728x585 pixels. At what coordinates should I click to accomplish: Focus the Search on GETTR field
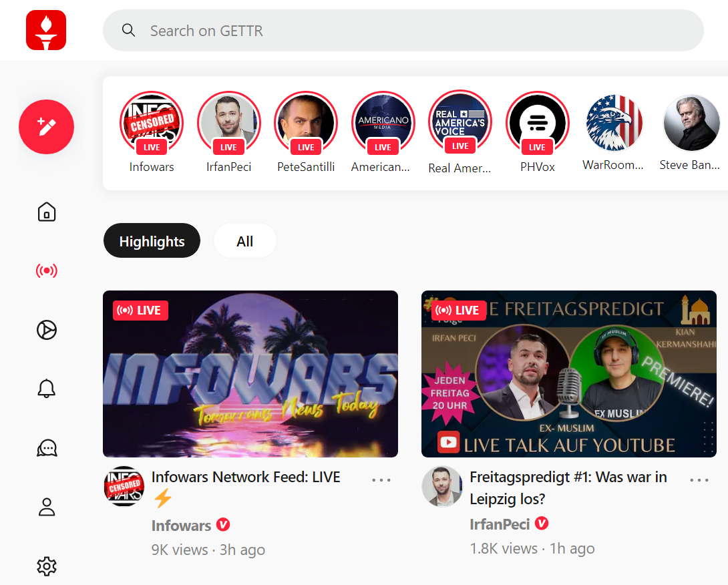pos(403,31)
